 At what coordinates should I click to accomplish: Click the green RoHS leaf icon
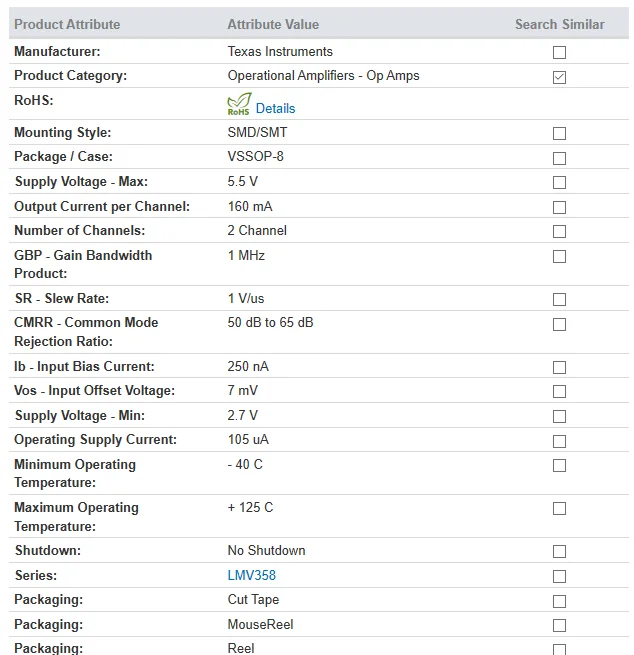click(x=239, y=104)
